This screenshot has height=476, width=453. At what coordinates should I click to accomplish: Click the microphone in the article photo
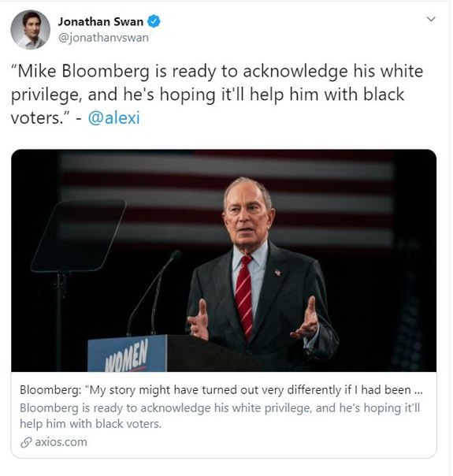(x=154, y=292)
